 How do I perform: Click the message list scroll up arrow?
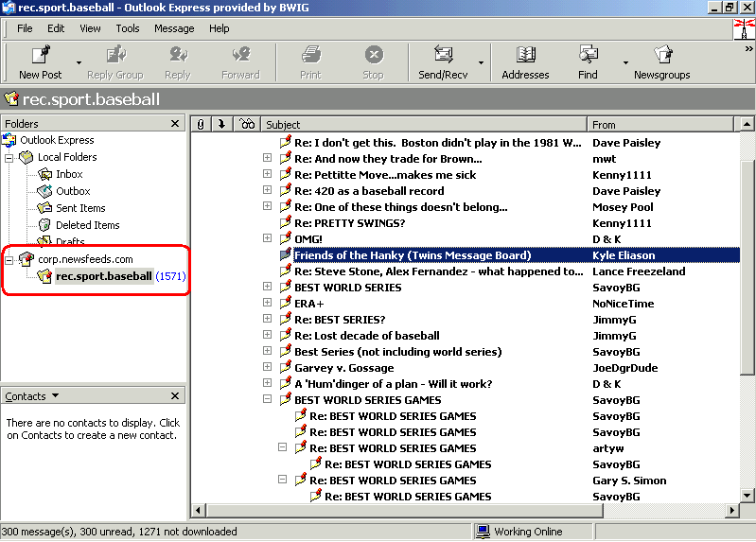[747, 125]
